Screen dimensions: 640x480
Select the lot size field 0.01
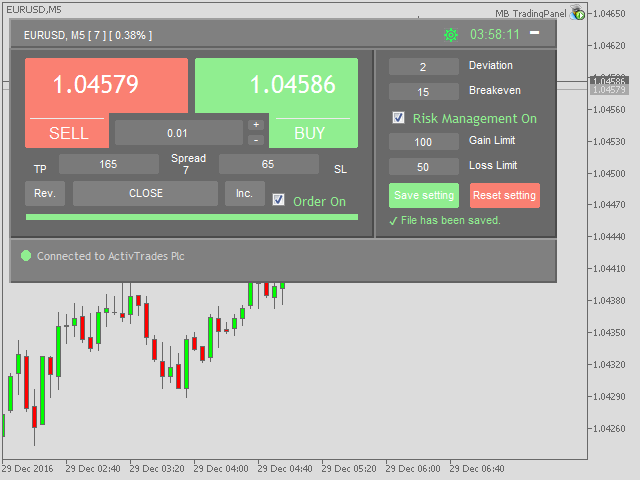[179, 133]
